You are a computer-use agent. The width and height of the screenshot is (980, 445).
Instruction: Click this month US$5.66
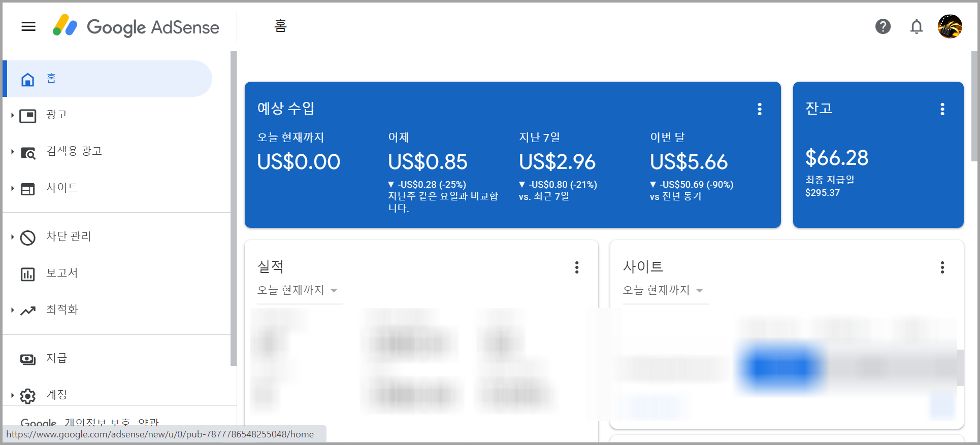pyautogui.click(x=689, y=162)
